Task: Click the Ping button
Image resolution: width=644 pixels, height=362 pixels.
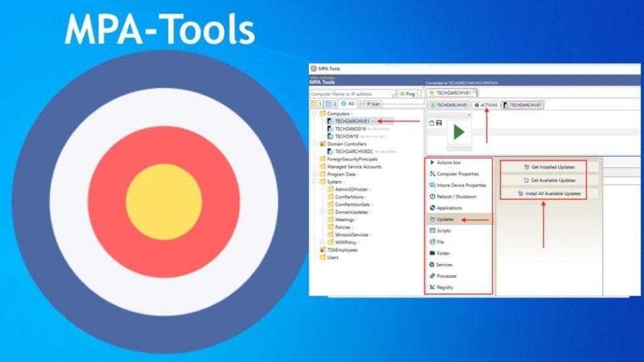Action: tap(407, 94)
